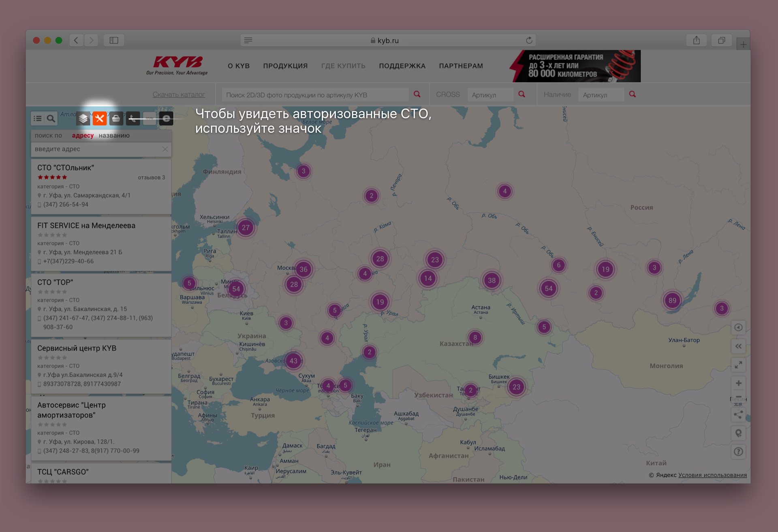778x532 pixels.
Task: Collapse the panel using double-chevron button
Action: (x=738, y=346)
